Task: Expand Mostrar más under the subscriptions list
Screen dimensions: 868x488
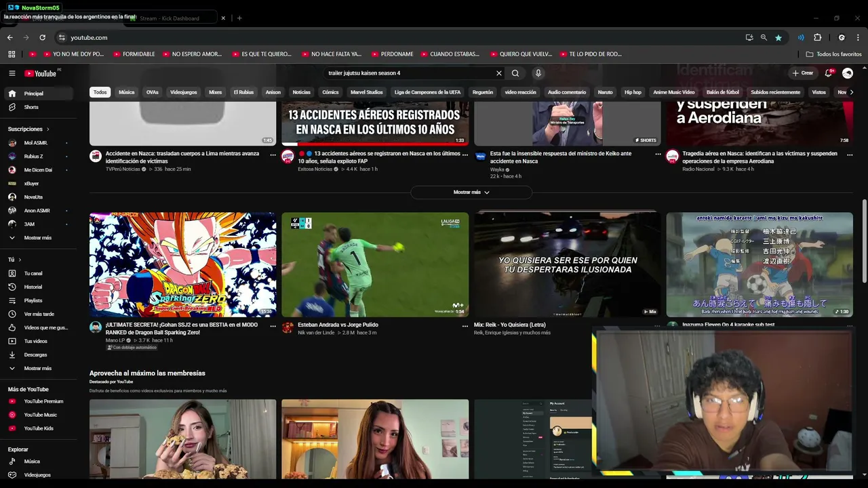Action: point(39,238)
